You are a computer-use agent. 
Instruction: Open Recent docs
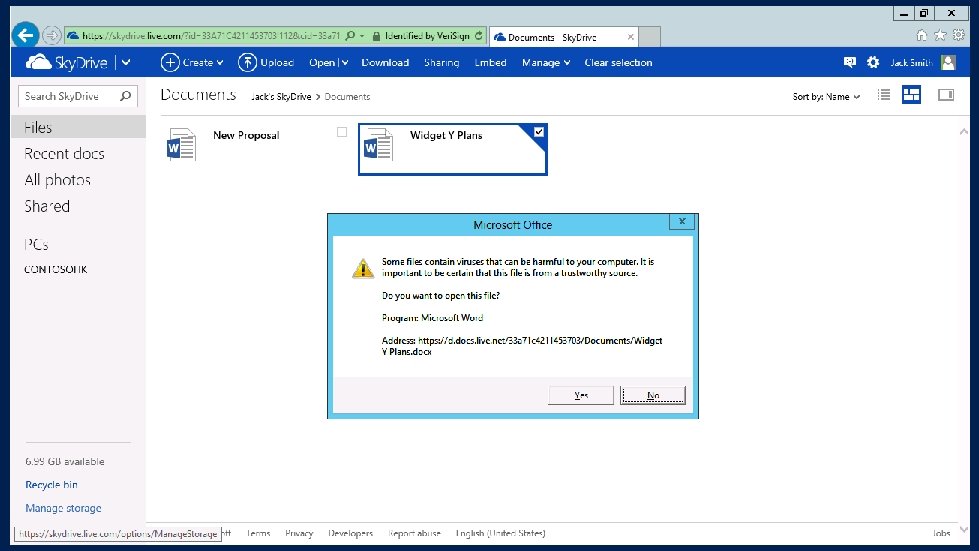click(x=64, y=154)
